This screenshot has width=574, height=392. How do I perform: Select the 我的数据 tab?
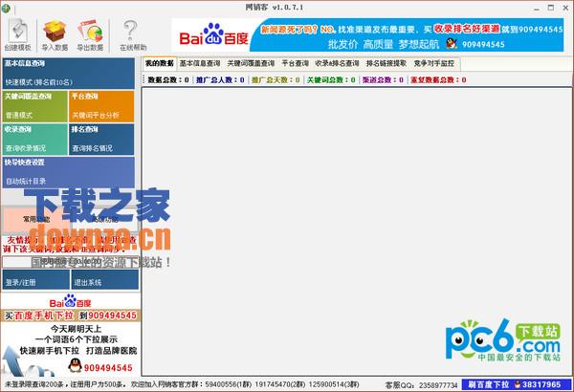159,63
